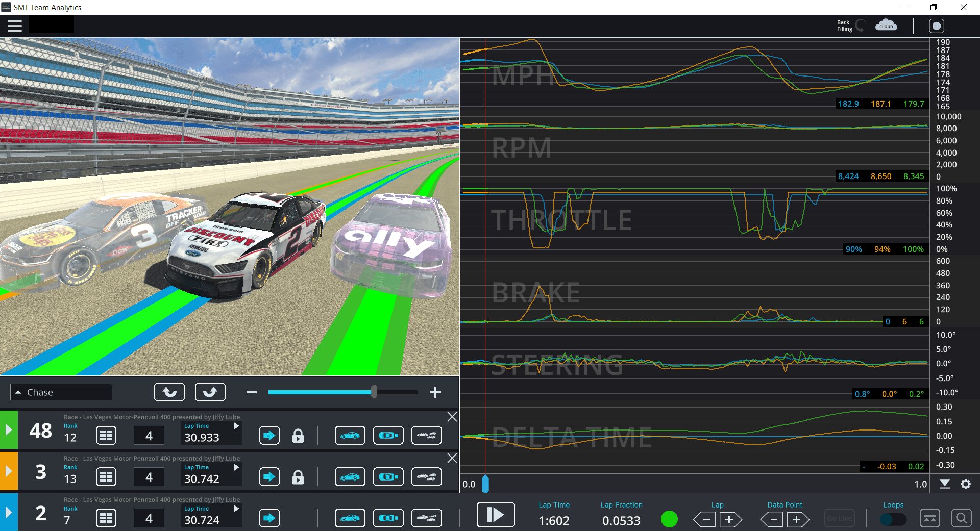Image resolution: width=980 pixels, height=531 pixels.
Task: Click the chart collapse down-arrow icon
Action: click(945, 484)
